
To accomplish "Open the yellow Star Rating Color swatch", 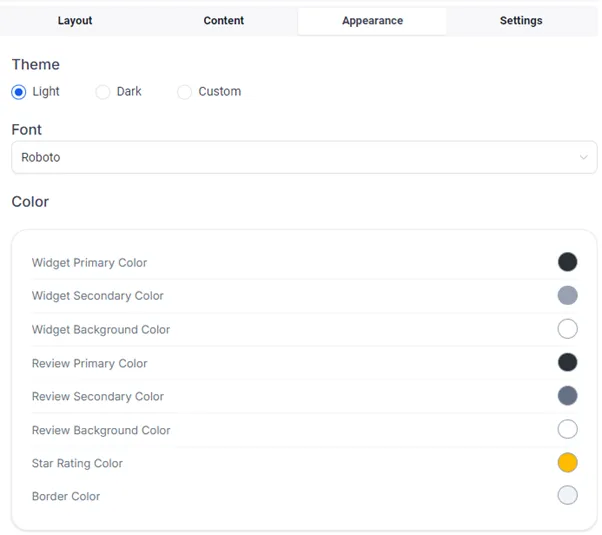I will tap(567, 462).
